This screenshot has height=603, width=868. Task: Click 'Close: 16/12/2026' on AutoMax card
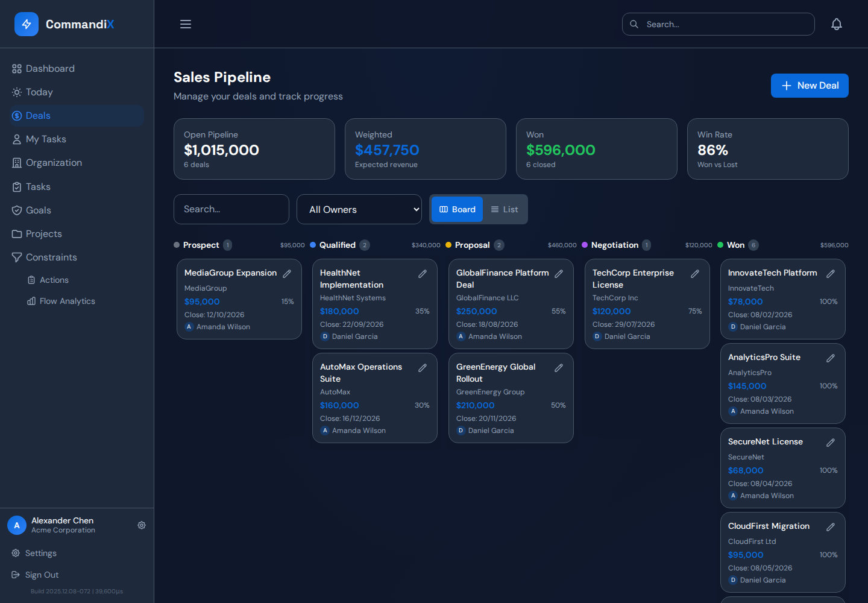pos(350,418)
